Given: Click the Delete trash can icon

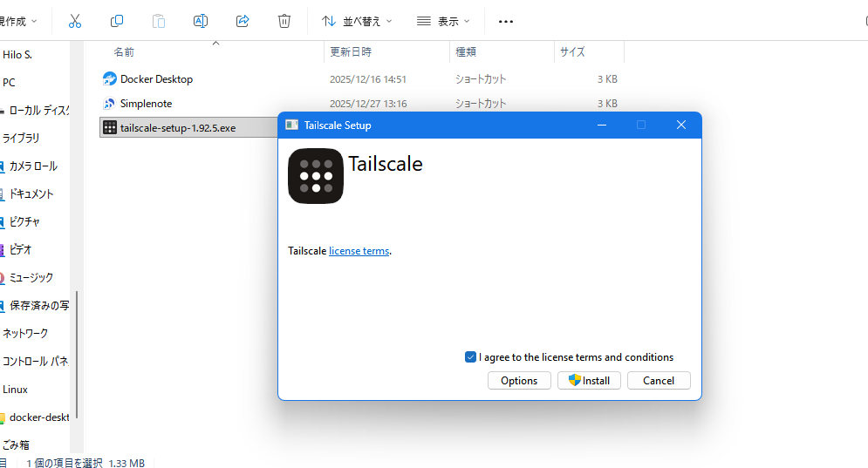Looking at the screenshot, I should (x=284, y=21).
